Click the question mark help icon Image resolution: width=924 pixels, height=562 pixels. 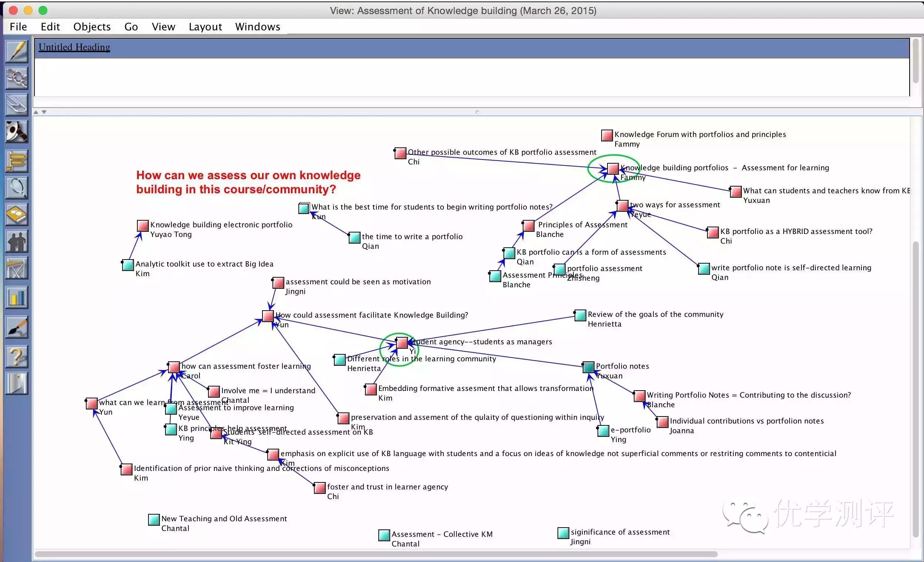(x=17, y=357)
